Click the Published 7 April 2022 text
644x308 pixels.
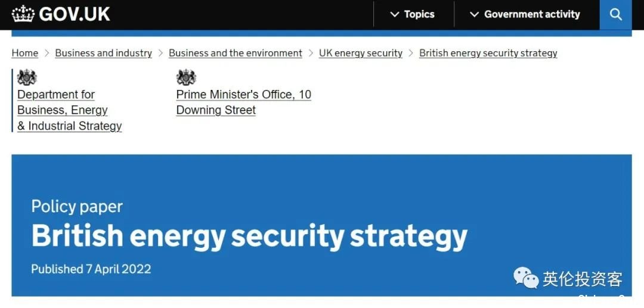click(91, 269)
